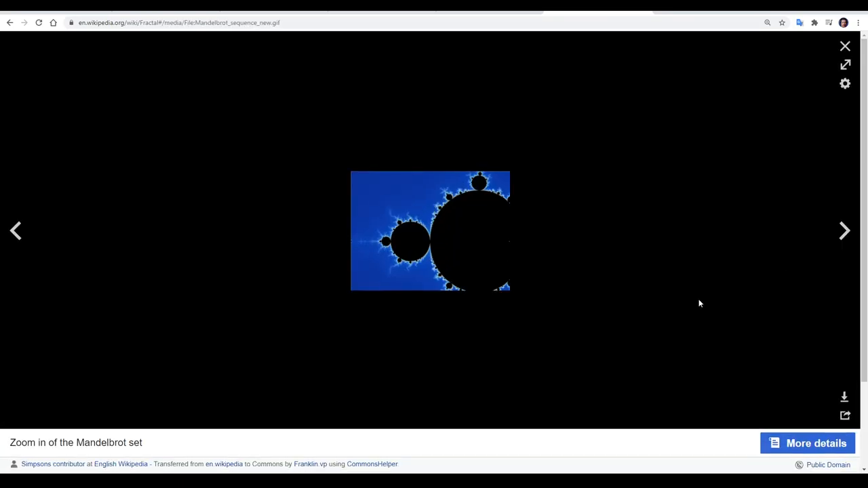This screenshot has height=488, width=868.
Task: Open the profile avatar account menu
Action: pos(843,22)
